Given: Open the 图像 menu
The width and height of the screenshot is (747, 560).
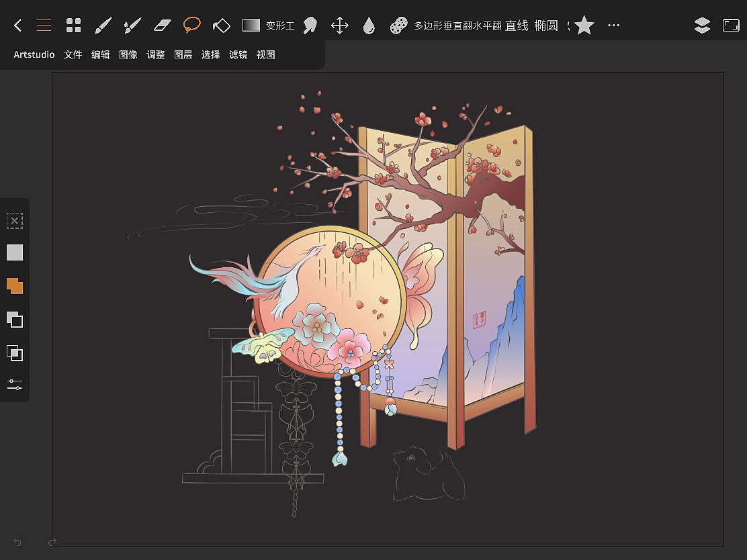Looking at the screenshot, I should [128, 55].
